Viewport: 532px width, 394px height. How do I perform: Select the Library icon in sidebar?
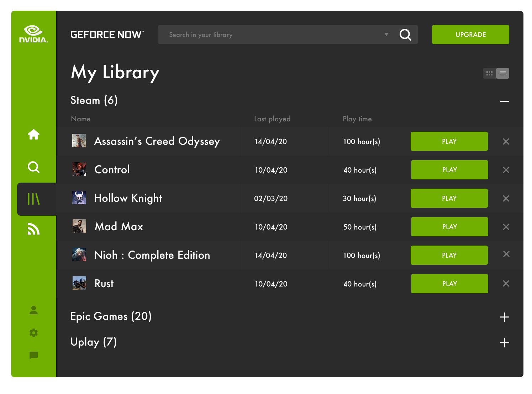point(33,199)
